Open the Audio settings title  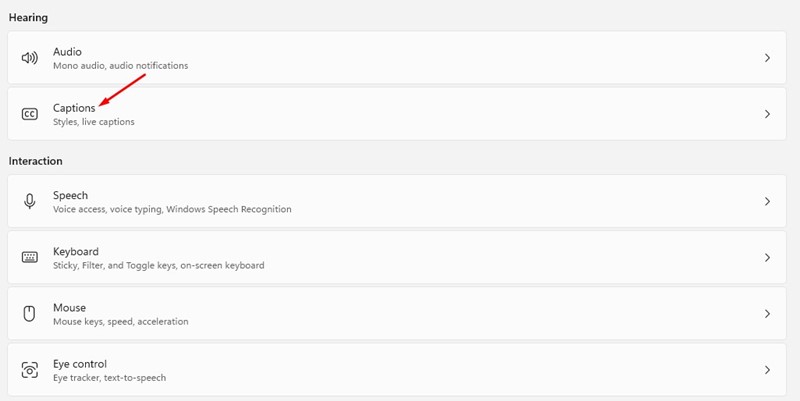67,52
